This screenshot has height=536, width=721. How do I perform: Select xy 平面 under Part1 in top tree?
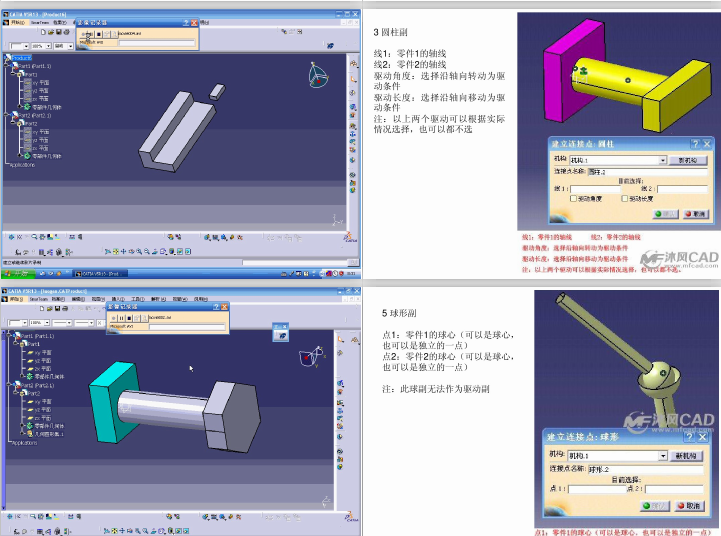tap(40, 83)
